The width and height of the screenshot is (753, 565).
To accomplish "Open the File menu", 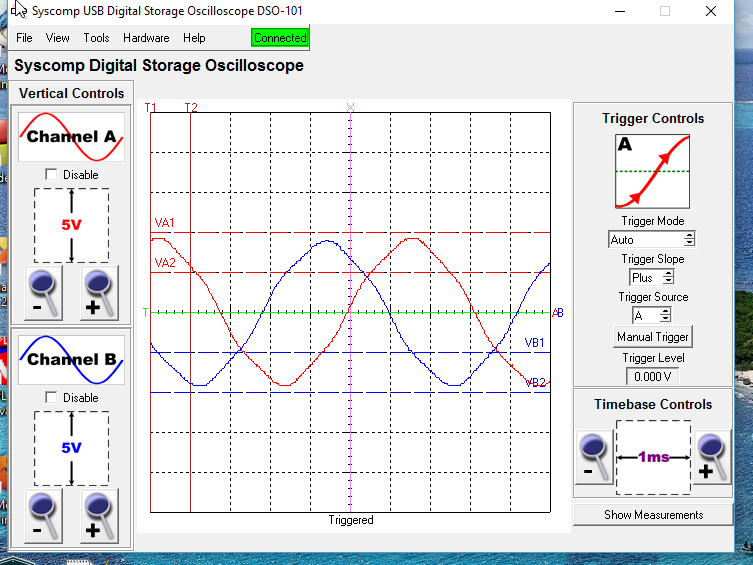I will pos(24,38).
